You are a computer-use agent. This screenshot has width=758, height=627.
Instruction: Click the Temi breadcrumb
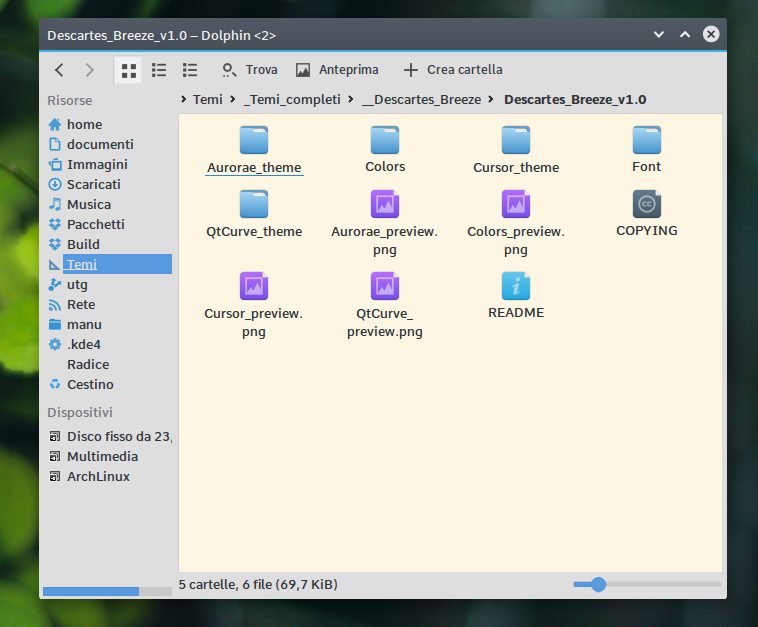click(208, 100)
